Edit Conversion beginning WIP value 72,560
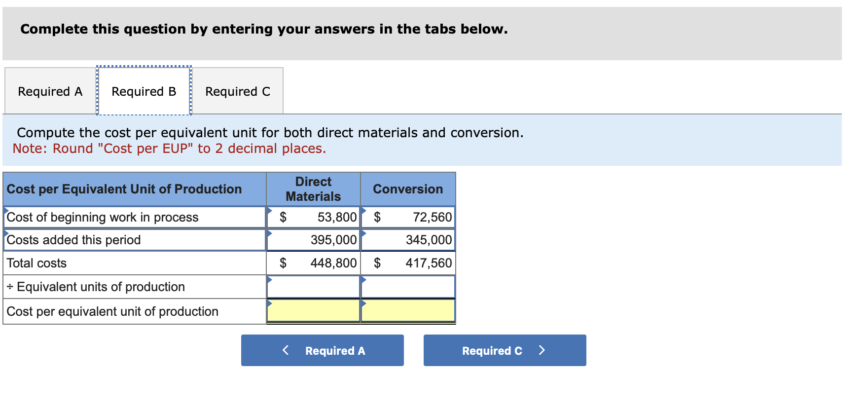Image resolution: width=868 pixels, height=411 pixels. point(408,217)
